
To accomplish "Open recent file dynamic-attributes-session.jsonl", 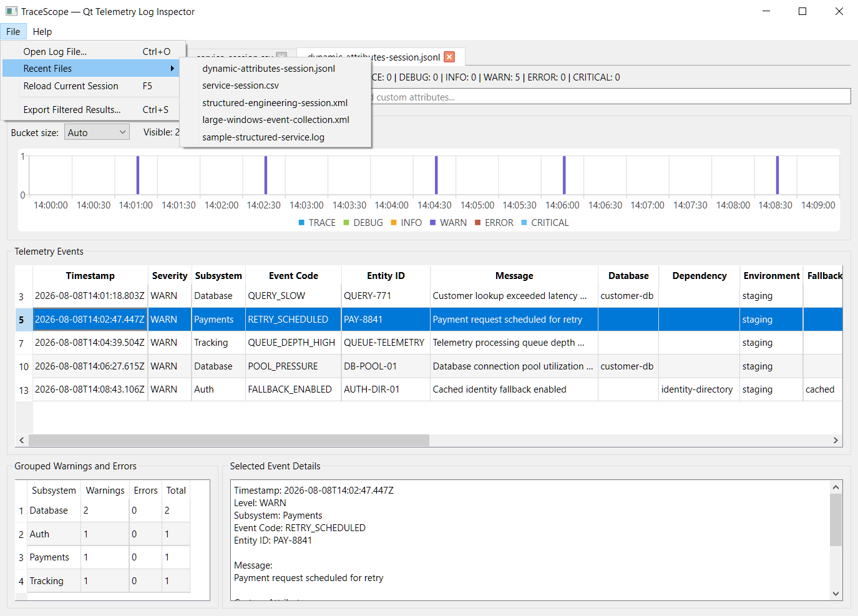I will point(275,69).
